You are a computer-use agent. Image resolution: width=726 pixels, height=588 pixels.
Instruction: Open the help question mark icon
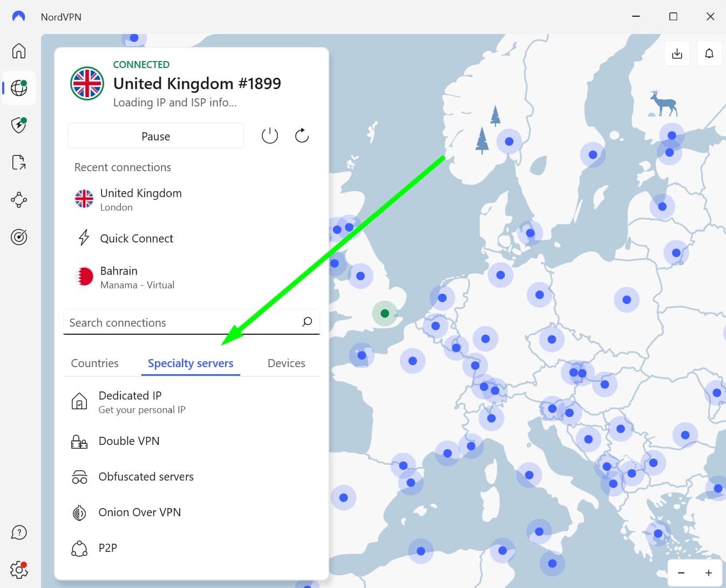(x=19, y=532)
